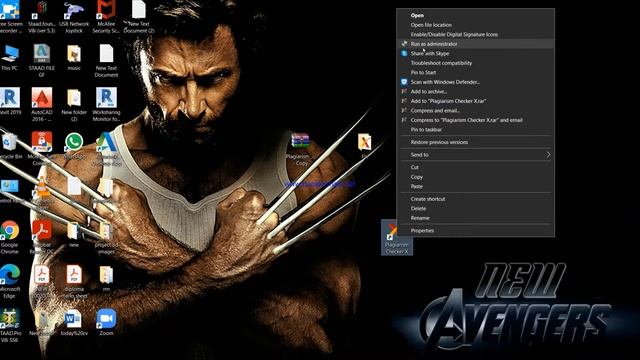Launch Google Chrome from desktop
640x360 pixels.
tap(9, 238)
